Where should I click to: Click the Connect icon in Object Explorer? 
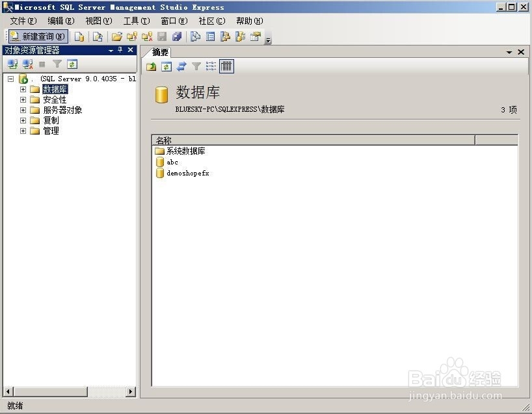tap(12, 64)
